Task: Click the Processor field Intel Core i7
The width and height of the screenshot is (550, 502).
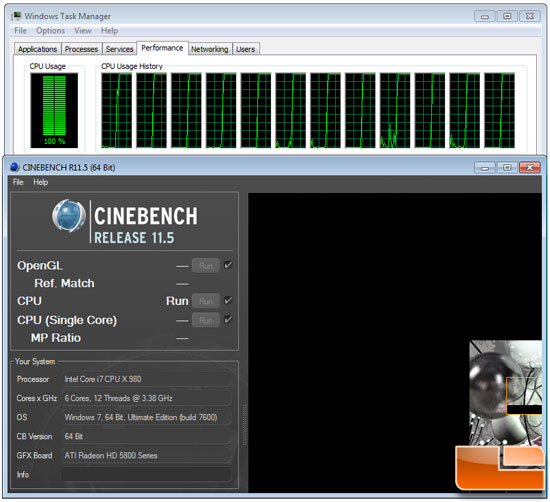Action: click(x=147, y=379)
